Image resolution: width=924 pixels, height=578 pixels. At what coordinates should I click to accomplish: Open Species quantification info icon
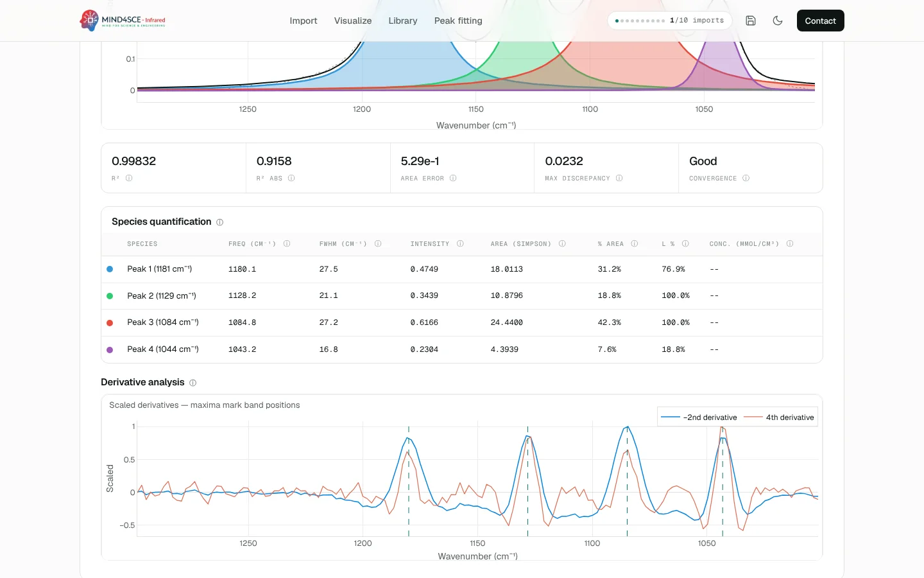[x=219, y=222]
